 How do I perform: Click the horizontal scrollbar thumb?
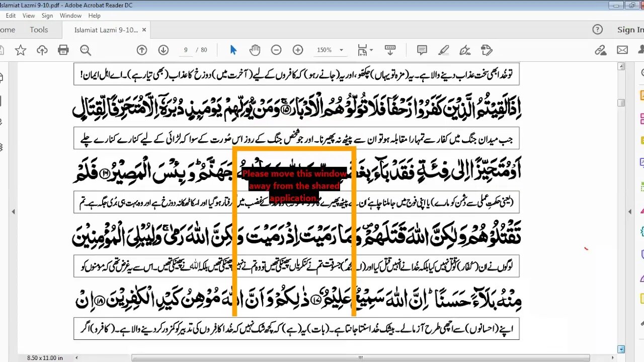pyautogui.click(x=361, y=358)
